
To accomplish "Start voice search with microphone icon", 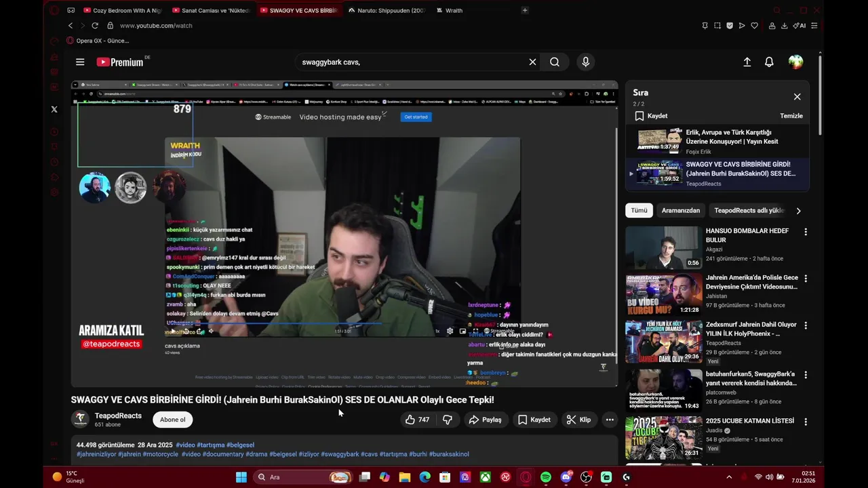I will (x=586, y=62).
